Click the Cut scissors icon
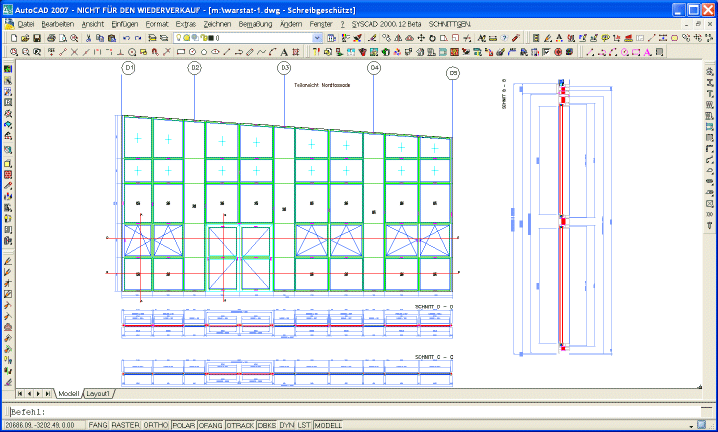Image resolution: width=718 pixels, height=432 pixels. 88,38
